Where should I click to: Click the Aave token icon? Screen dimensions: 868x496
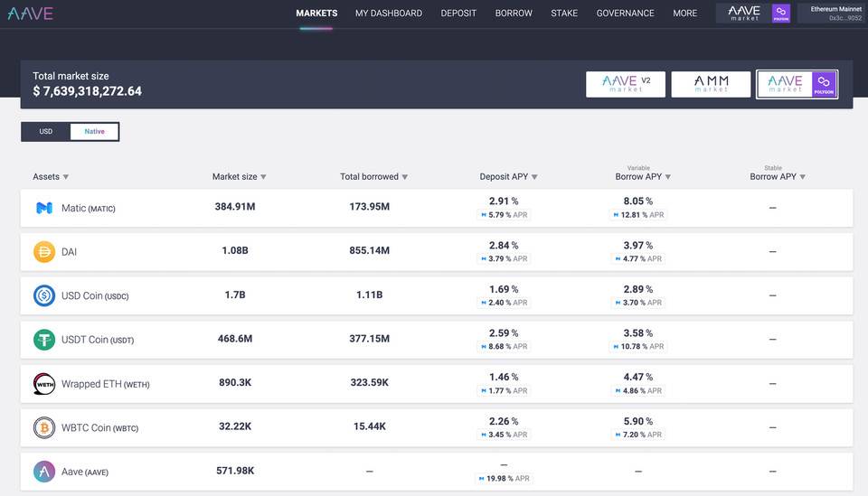tap(44, 472)
